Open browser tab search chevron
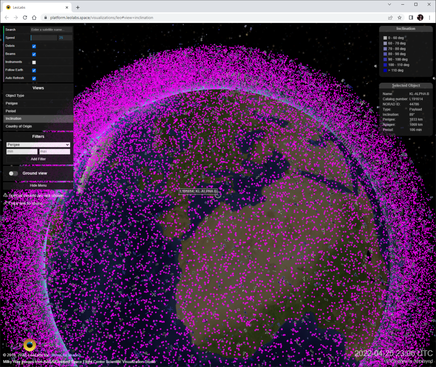This screenshot has height=367, width=436. 389,5
